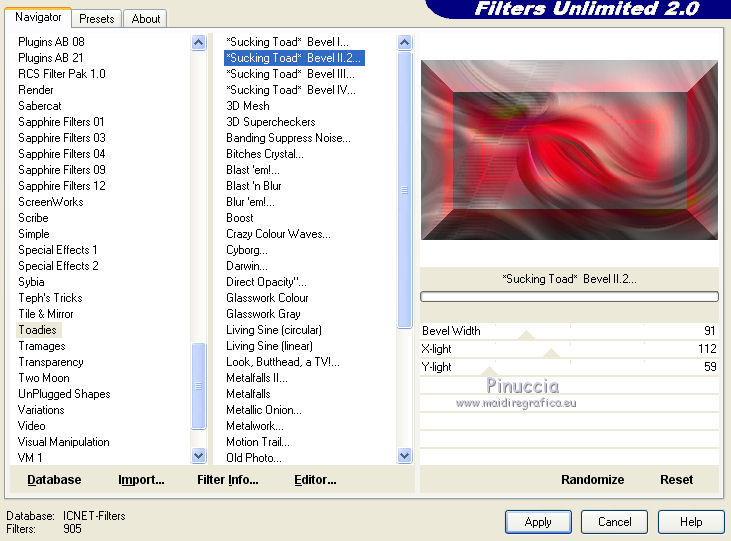731x541 pixels.
Task: Select the Plugins AB 21 category
Action: tap(50, 58)
